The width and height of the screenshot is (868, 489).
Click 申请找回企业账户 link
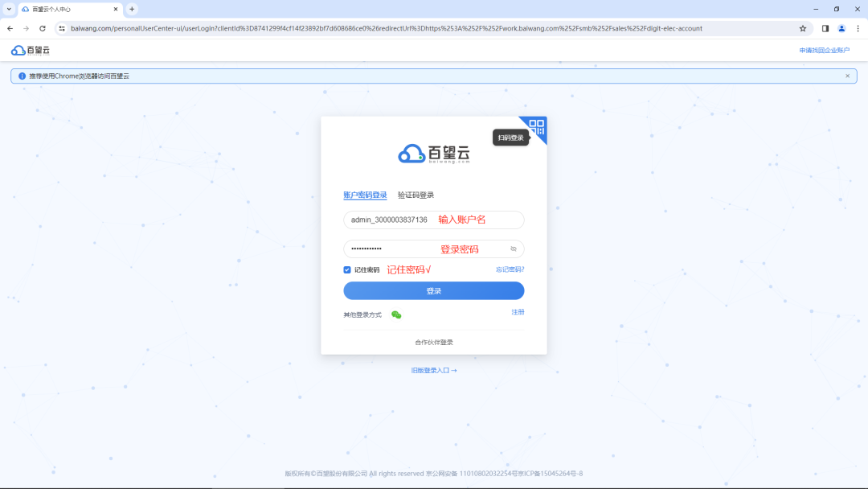tap(824, 51)
